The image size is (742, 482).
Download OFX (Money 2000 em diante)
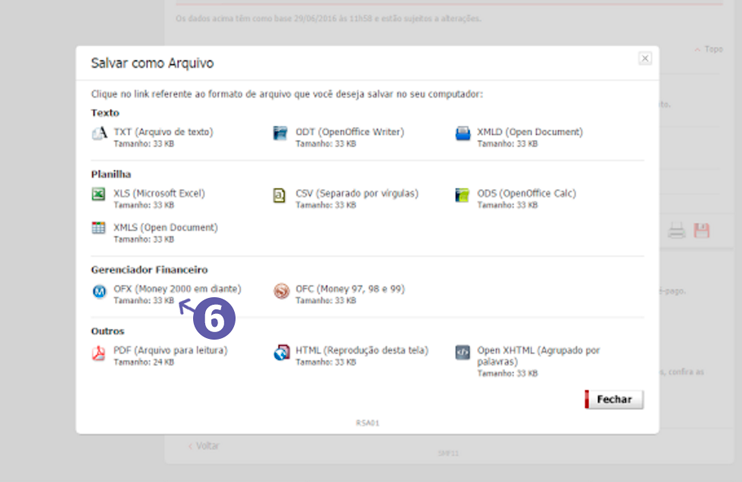click(x=177, y=289)
